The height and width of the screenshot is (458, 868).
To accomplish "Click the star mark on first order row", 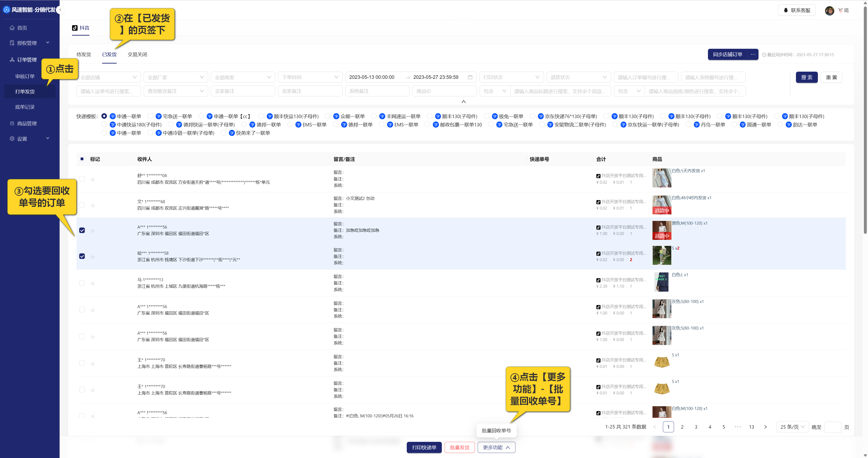I will pos(93,179).
